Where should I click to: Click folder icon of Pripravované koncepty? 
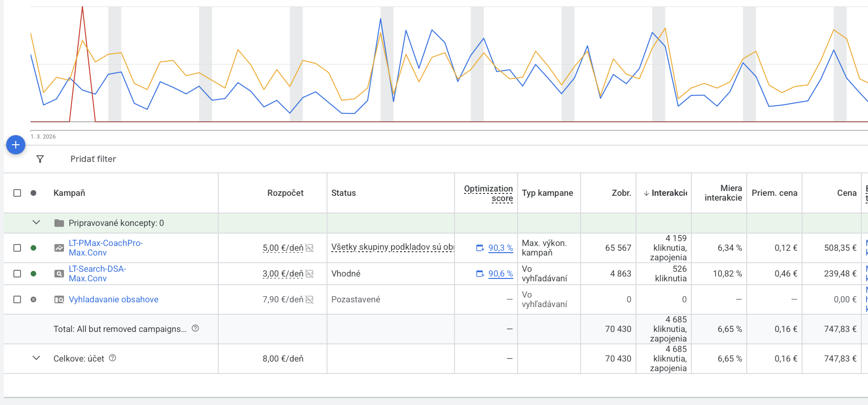coord(59,223)
